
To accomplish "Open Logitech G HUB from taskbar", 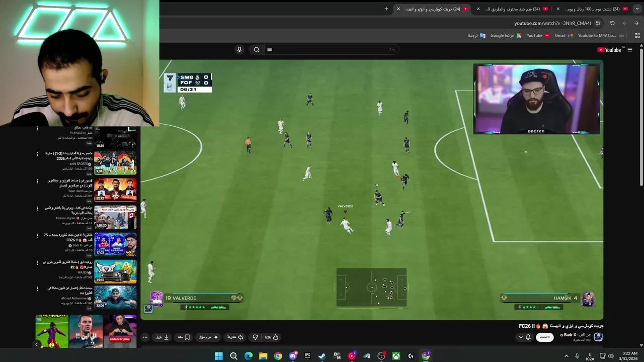I will (411, 356).
